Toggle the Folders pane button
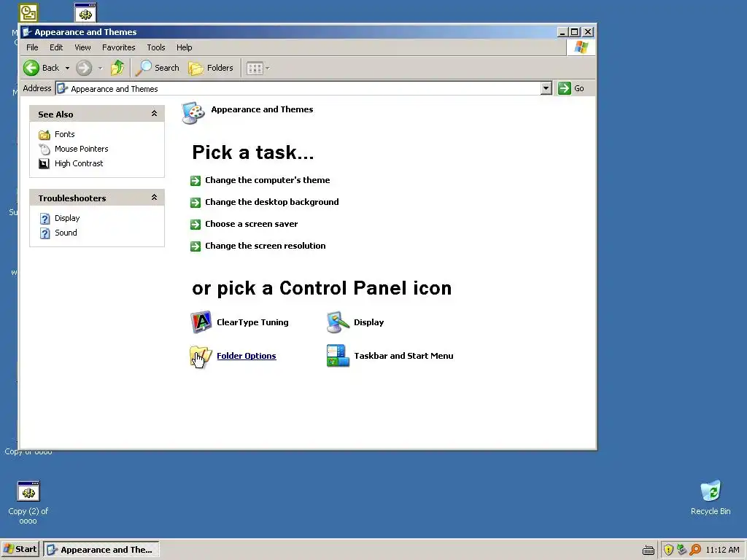 211,68
